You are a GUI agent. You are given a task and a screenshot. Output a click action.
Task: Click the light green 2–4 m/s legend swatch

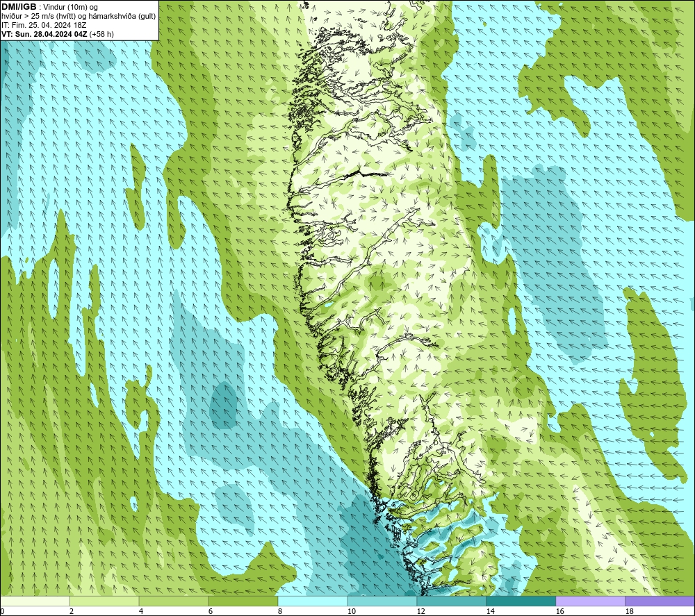(104, 601)
